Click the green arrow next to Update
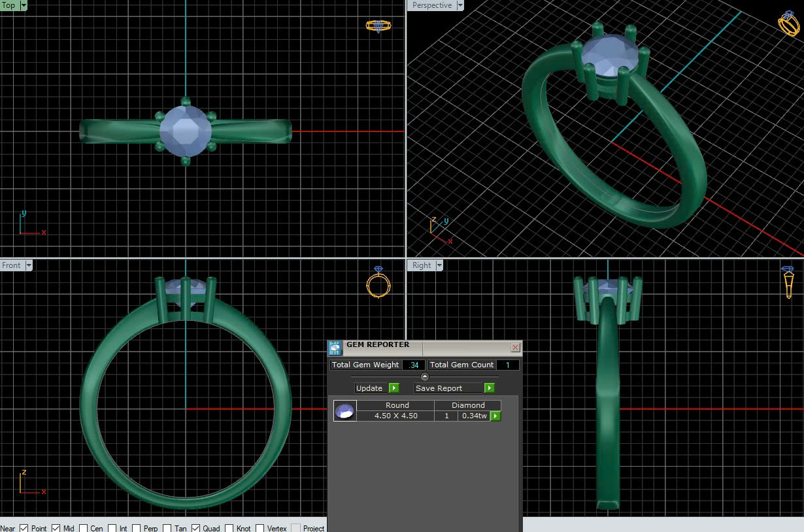Viewport: 804px width, 532px height. [x=394, y=388]
